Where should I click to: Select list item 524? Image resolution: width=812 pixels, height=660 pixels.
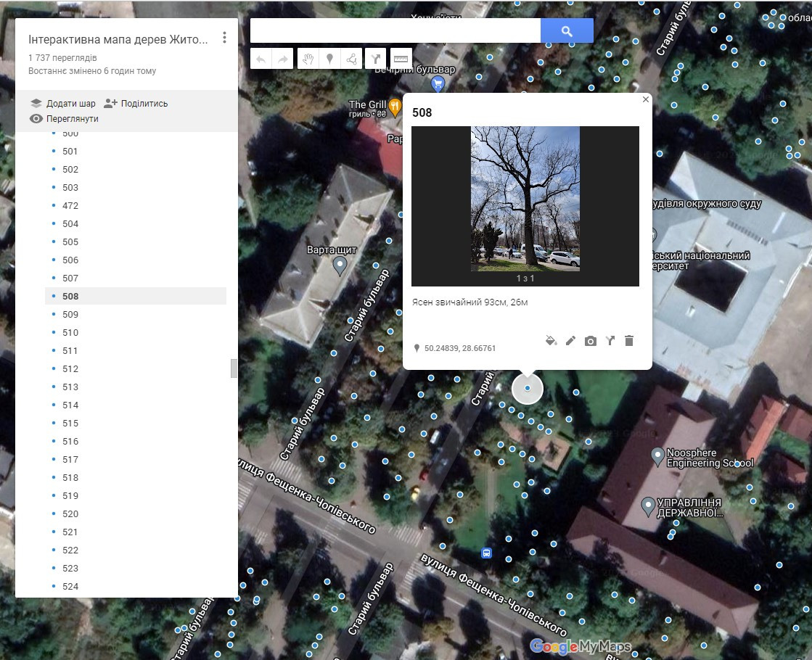tap(136, 586)
